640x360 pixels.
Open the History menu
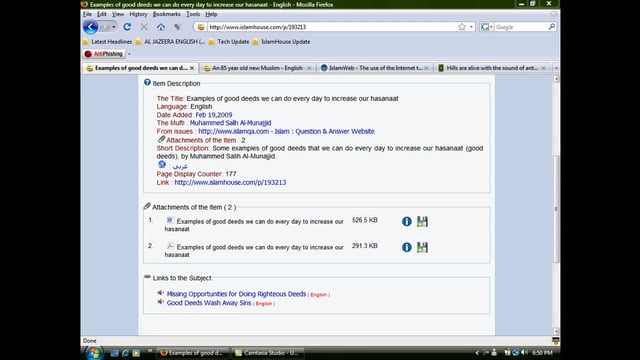tap(138, 14)
